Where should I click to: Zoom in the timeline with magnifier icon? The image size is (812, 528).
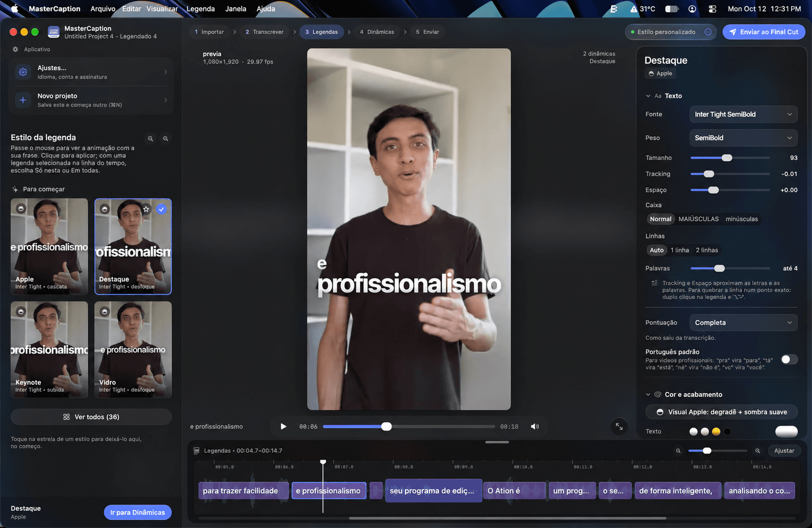click(x=758, y=451)
